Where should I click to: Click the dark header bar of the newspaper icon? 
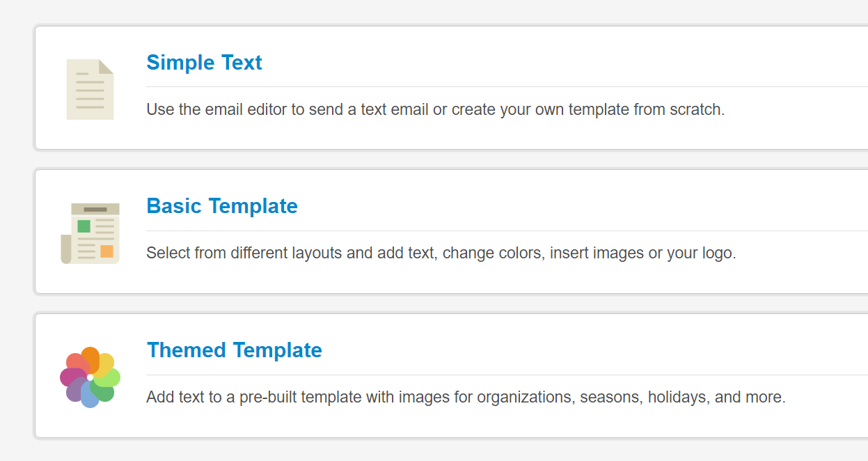point(95,209)
